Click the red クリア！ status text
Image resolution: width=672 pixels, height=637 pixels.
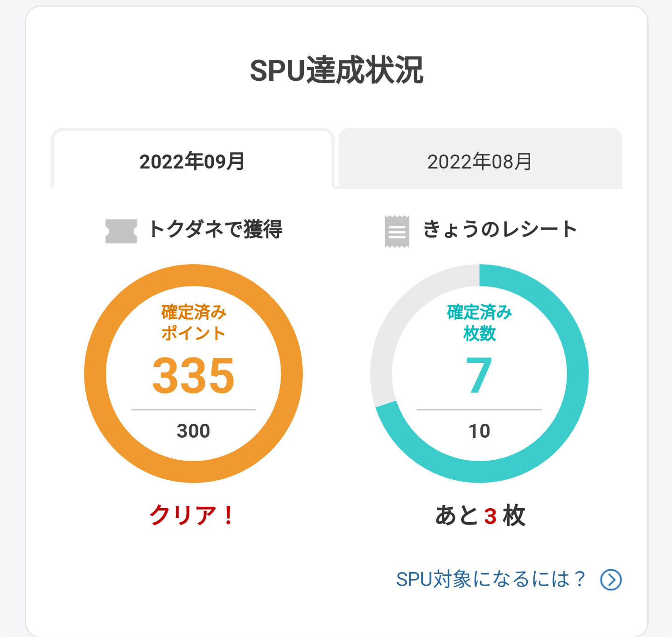[192, 516]
